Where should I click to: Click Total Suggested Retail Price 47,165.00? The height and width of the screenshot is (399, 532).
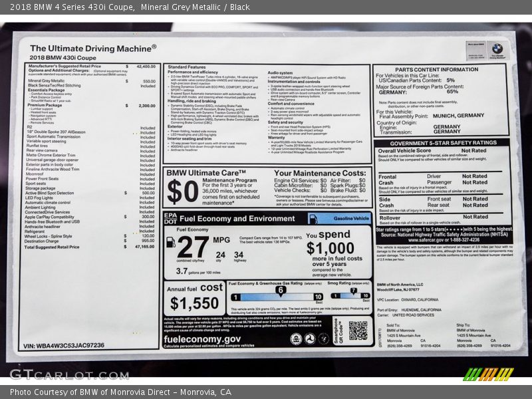tap(144, 247)
